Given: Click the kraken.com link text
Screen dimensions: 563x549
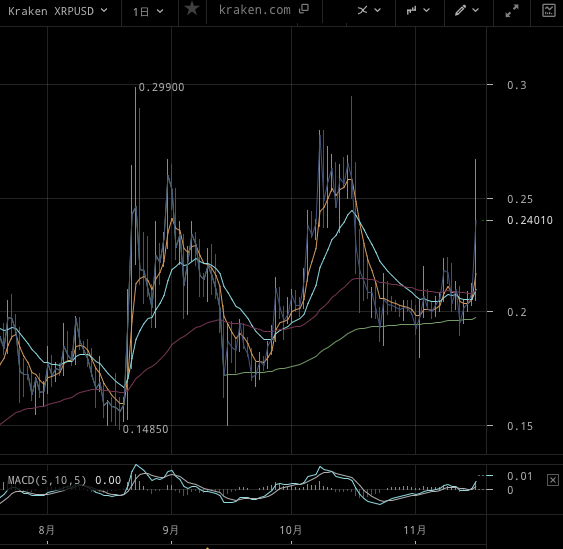Looking at the screenshot, I should (255, 10).
